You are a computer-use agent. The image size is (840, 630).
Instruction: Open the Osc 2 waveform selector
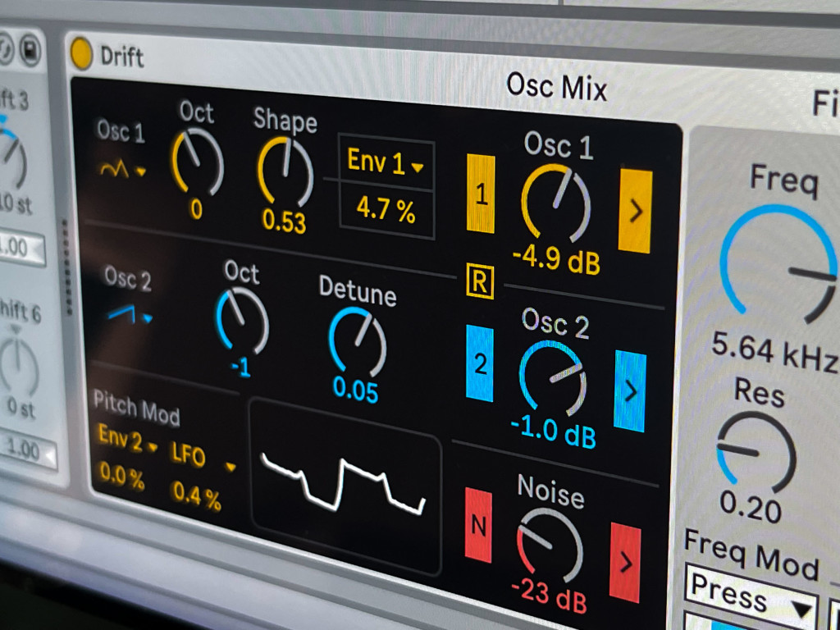click(x=129, y=315)
